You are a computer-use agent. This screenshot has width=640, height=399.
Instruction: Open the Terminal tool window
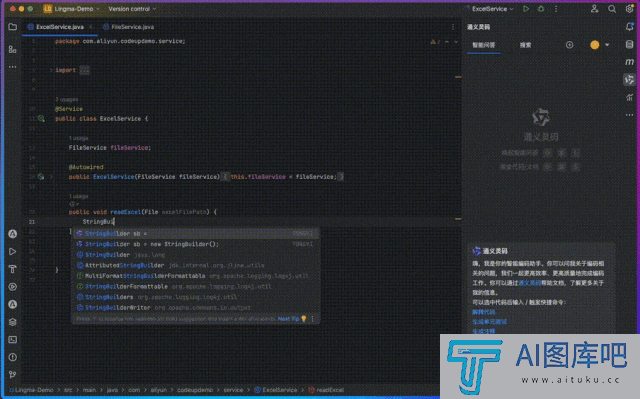[x=13, y=339]
